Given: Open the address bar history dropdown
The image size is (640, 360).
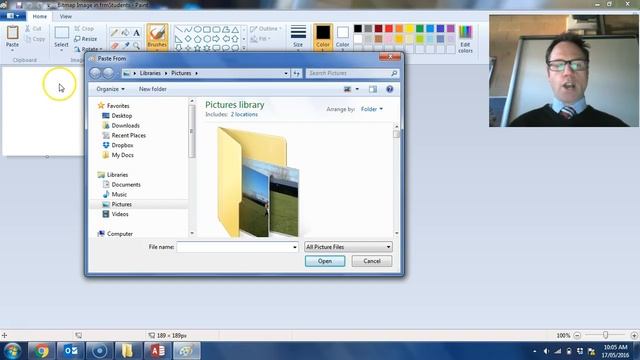Looking at the screenshot, I should click(286, 73).
